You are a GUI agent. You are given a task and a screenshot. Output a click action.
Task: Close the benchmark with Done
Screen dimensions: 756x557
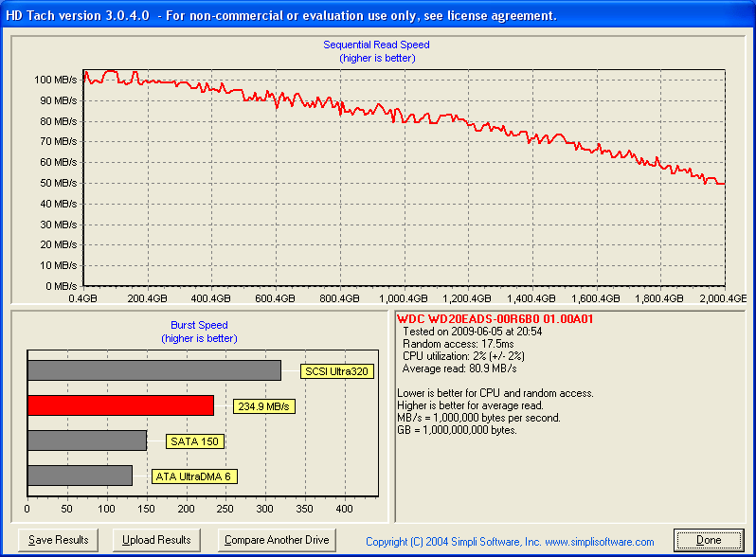[709, 540]
